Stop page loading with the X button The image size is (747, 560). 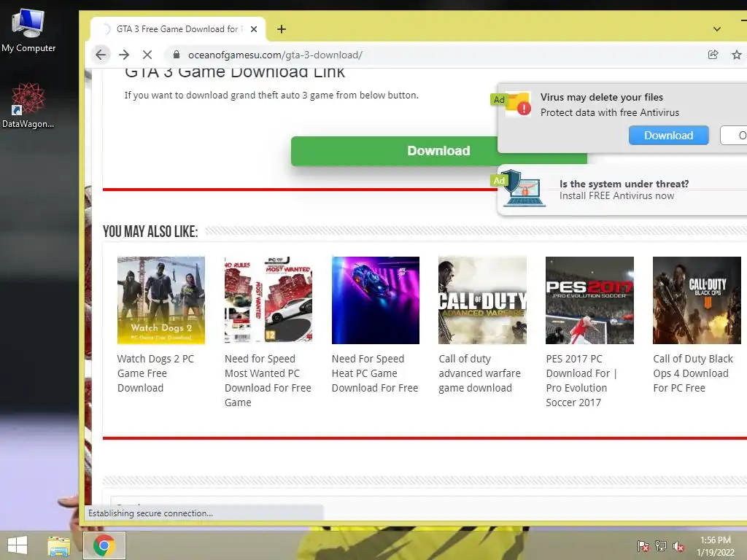pyautogui.click(x=147, y=55)
